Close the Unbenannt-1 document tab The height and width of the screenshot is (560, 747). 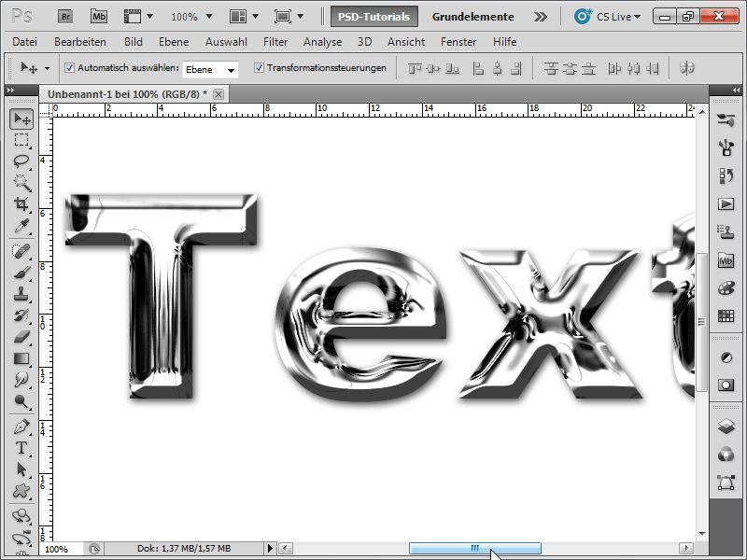(218, 94)
